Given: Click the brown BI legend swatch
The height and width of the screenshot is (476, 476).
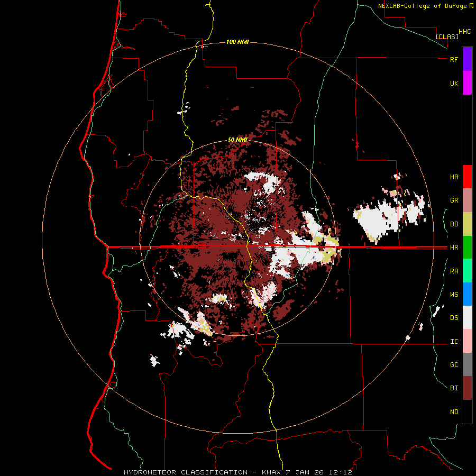Looking at the screenshot, I should point(467,388).
